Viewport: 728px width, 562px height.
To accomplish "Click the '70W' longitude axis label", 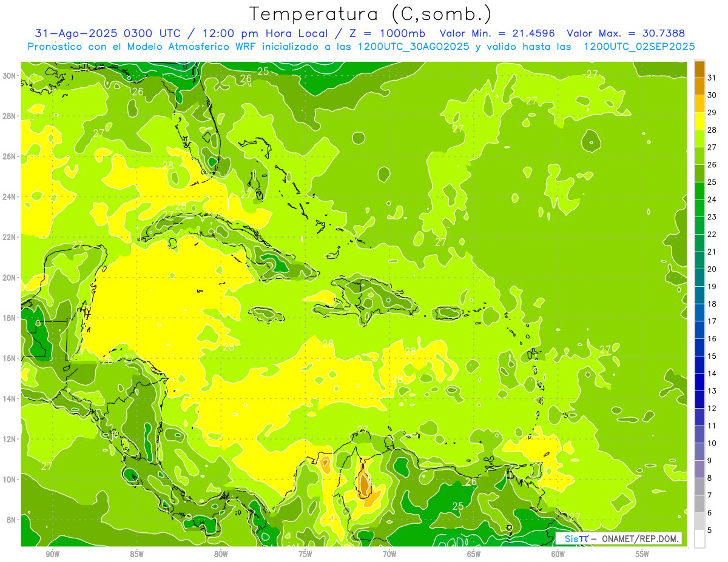I will (389, 554).
